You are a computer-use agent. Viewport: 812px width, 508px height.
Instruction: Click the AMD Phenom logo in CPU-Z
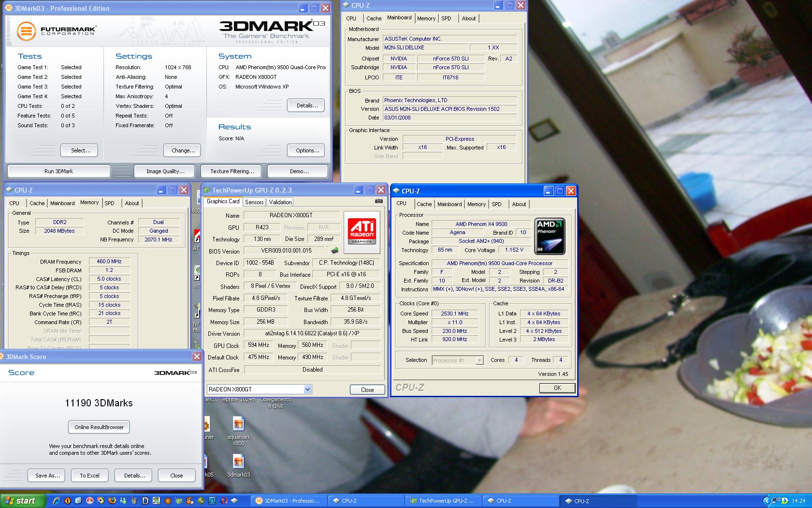[x=550, y=236]
